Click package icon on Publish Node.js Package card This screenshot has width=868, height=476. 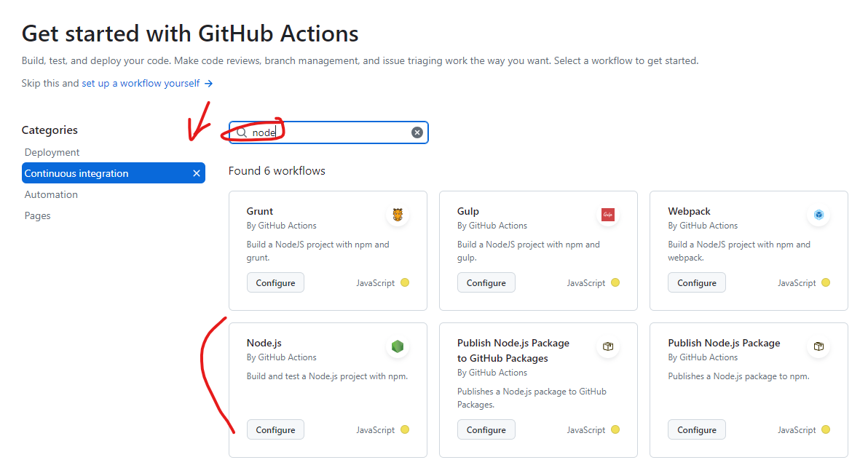[818, 346]
